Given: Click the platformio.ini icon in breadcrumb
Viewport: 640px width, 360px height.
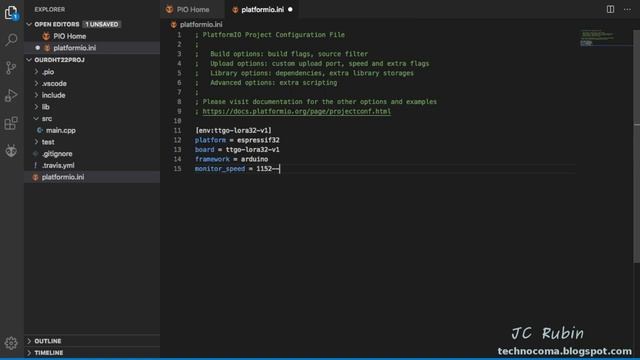Looking at the screenshot, I should (173, 24).
